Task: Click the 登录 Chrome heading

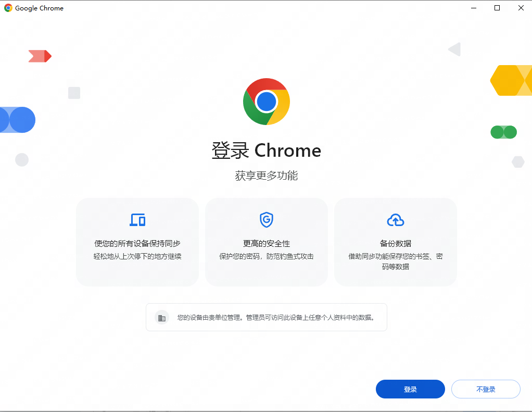Action: (267, 151)
